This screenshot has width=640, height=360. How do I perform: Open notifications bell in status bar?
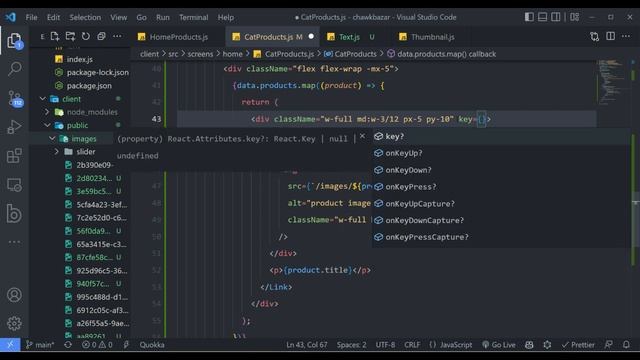coord(626,345)
